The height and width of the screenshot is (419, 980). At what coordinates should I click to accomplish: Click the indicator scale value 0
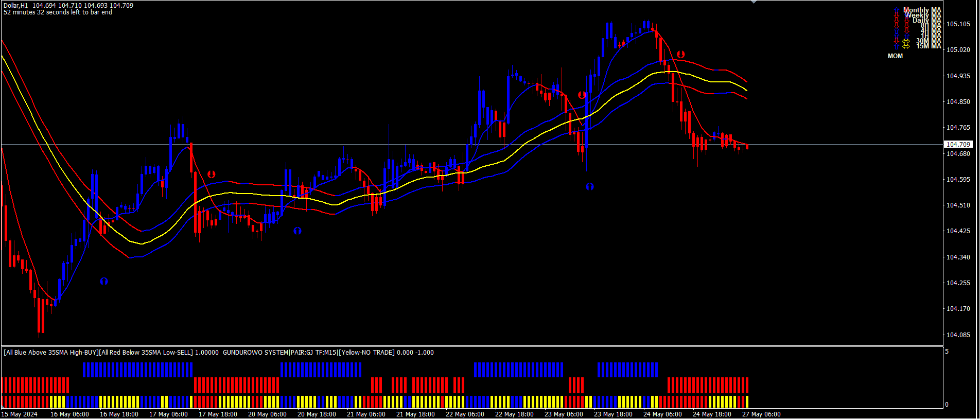pyautogui.click(x=947, y=405)
